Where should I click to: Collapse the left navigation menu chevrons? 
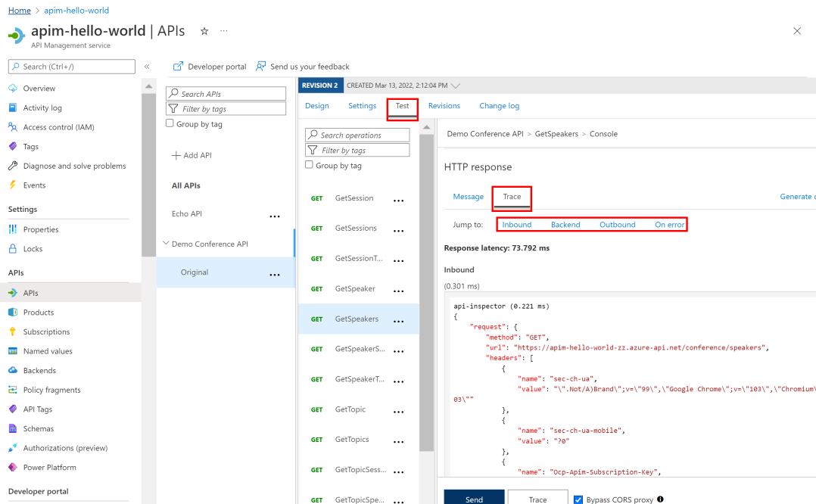point(147,67)
